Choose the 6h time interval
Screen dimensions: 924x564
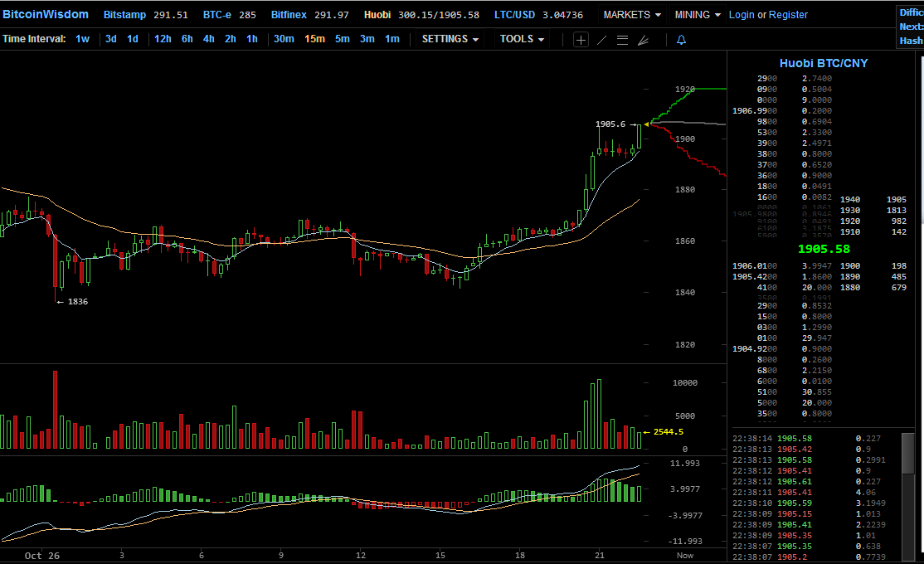pos(187,39)
